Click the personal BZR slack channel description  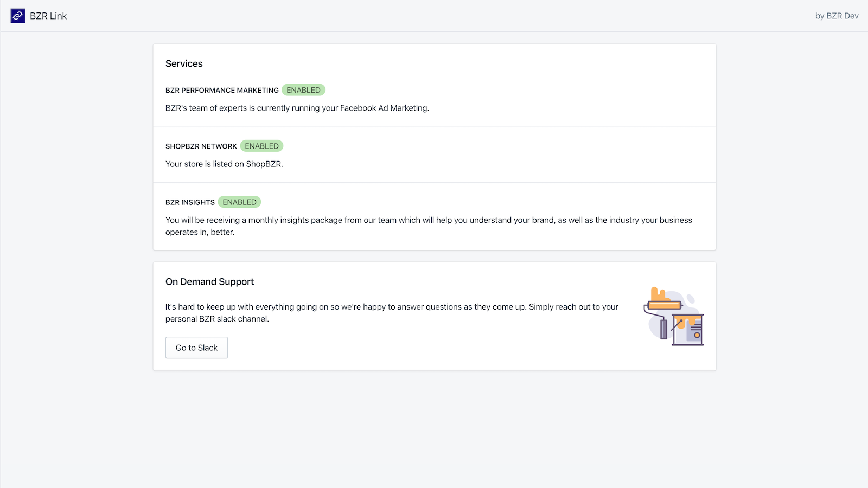pyautogui.click(x=392, y=313)
